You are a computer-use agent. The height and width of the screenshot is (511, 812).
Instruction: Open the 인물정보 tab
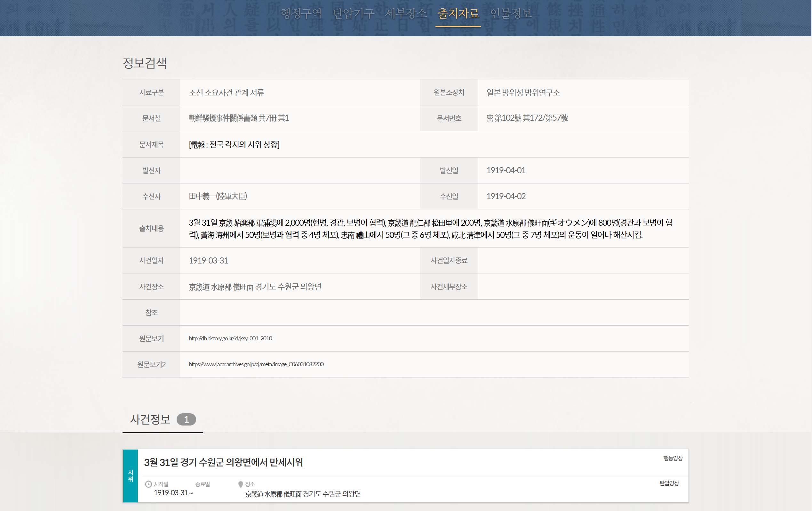point(511,13)
